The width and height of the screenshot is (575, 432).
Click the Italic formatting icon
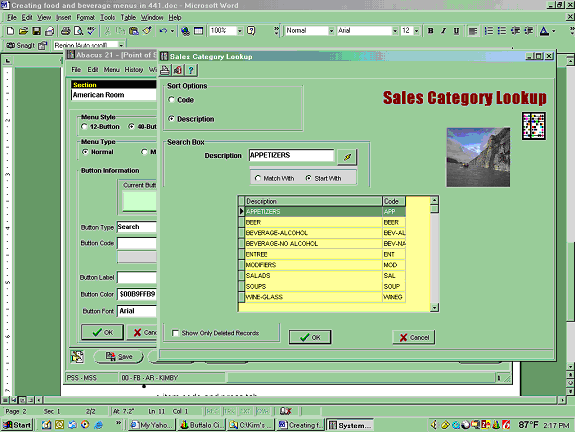[x=443, y=31]
